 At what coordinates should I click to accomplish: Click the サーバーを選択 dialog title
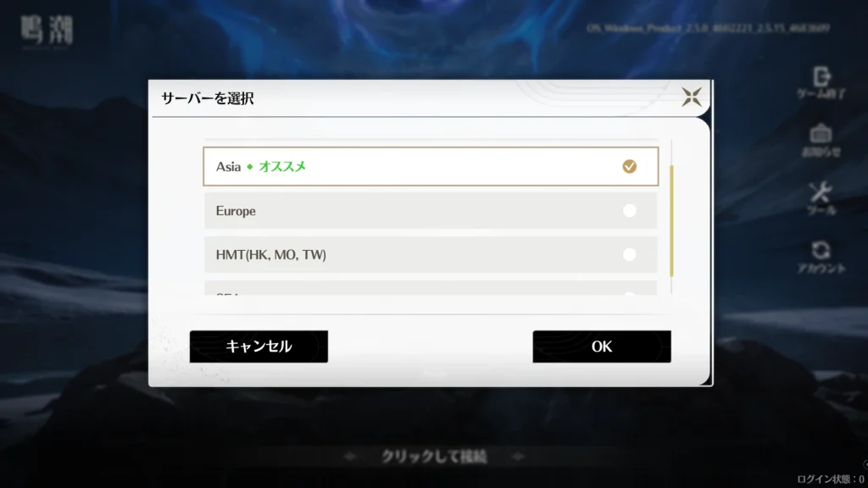tap(208, 98)
